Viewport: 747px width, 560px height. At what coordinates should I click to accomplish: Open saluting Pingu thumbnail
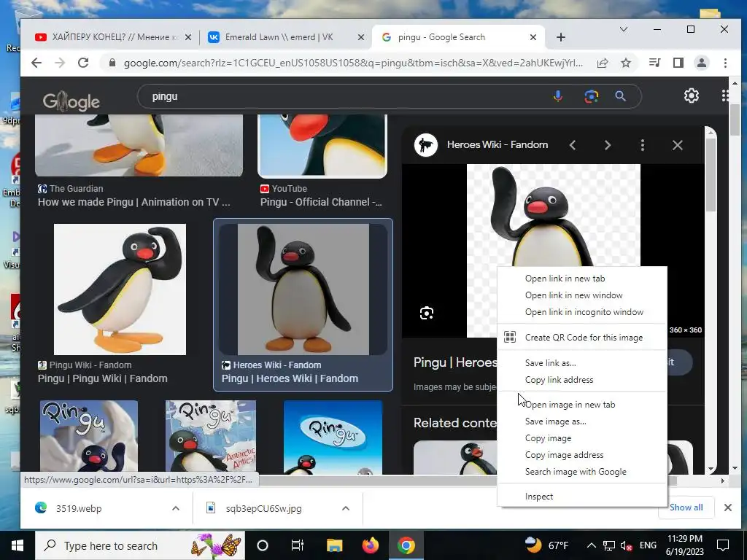(x=120, y=289)
